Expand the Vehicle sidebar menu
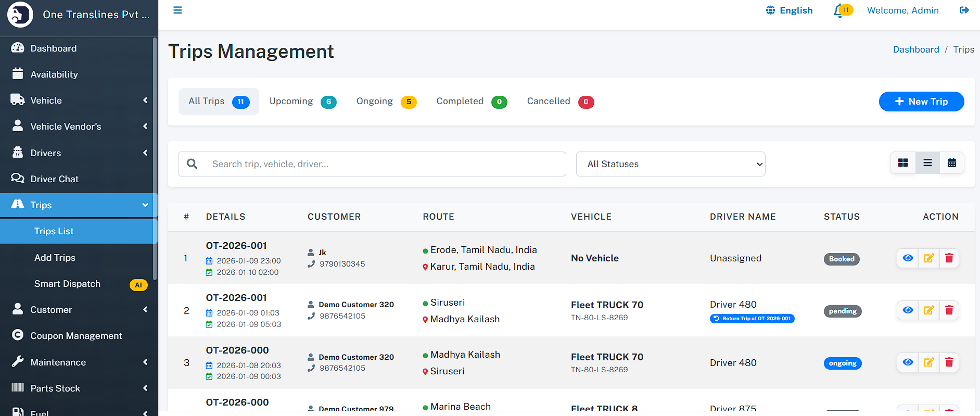This screenshot has width=980, height=416. pos(78,100)
